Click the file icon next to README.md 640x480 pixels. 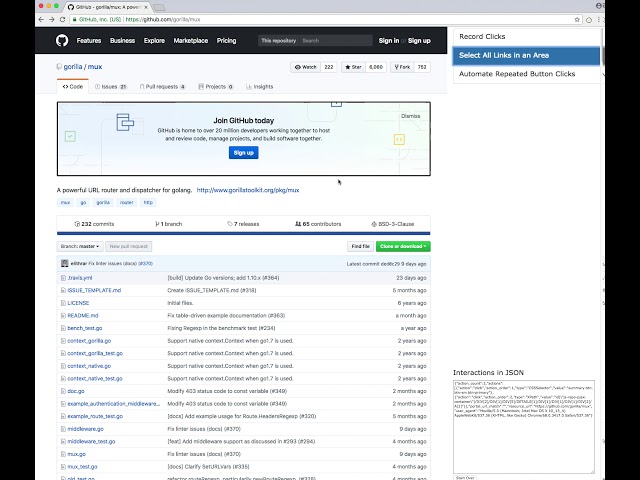pos(63,316)
